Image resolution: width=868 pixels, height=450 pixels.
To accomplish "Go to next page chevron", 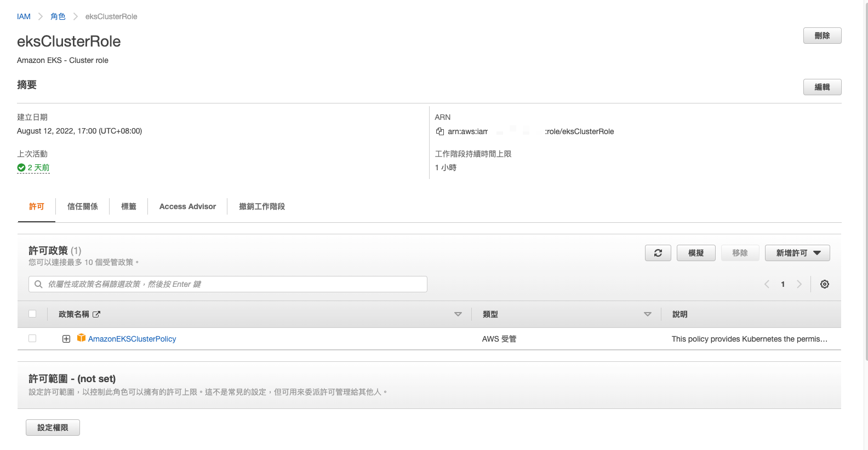I will (800, 284).
